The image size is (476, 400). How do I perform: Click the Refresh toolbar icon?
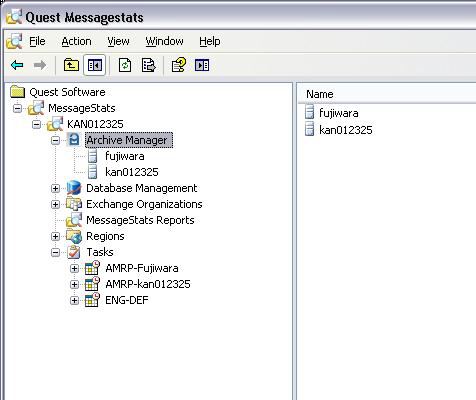[125, 65]
